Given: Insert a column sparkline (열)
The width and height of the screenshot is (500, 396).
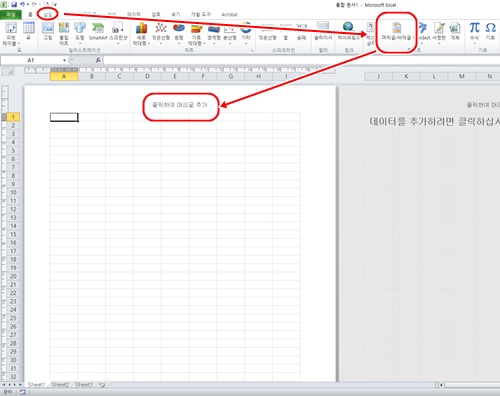Looking at the screenshot, I should [285, 31].
